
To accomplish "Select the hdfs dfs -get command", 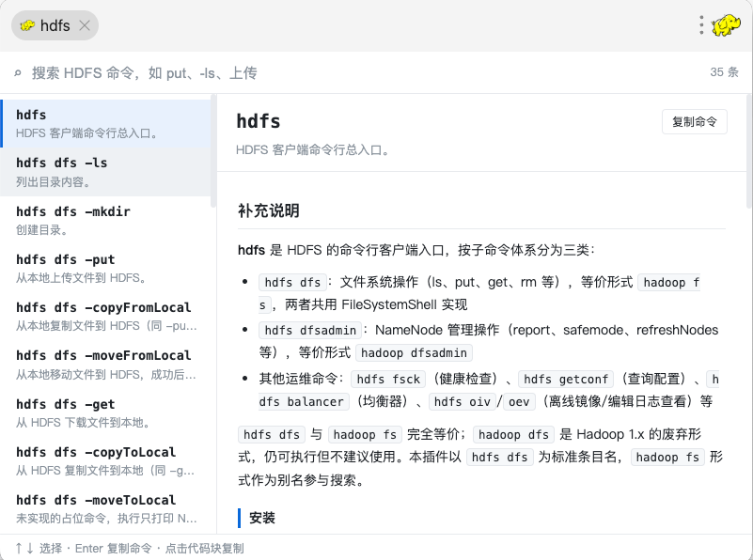I will tap(105, 412).
